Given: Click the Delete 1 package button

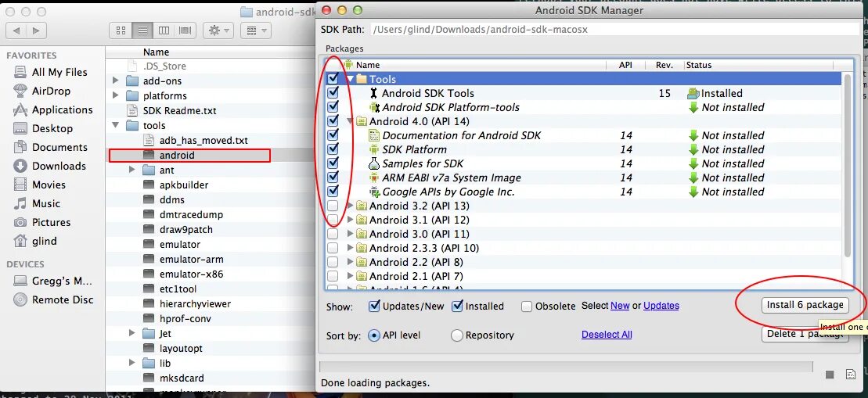Looking at the screenshot, I should [805, 334].
